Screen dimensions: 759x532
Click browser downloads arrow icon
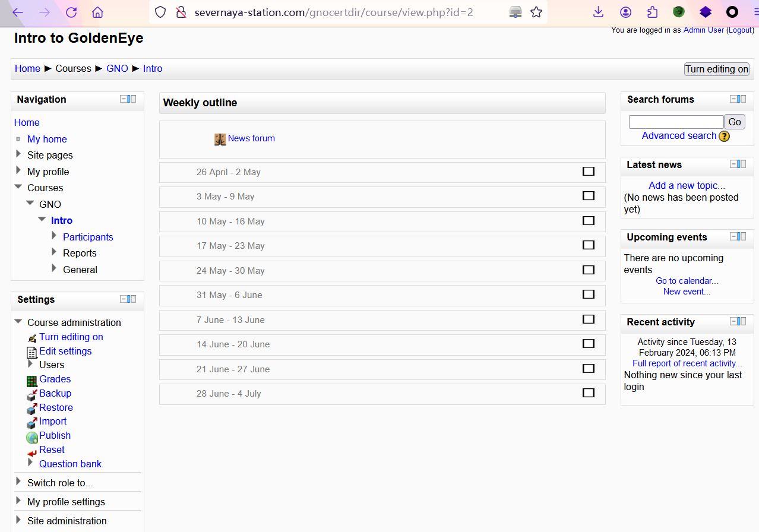click(599, 12)
